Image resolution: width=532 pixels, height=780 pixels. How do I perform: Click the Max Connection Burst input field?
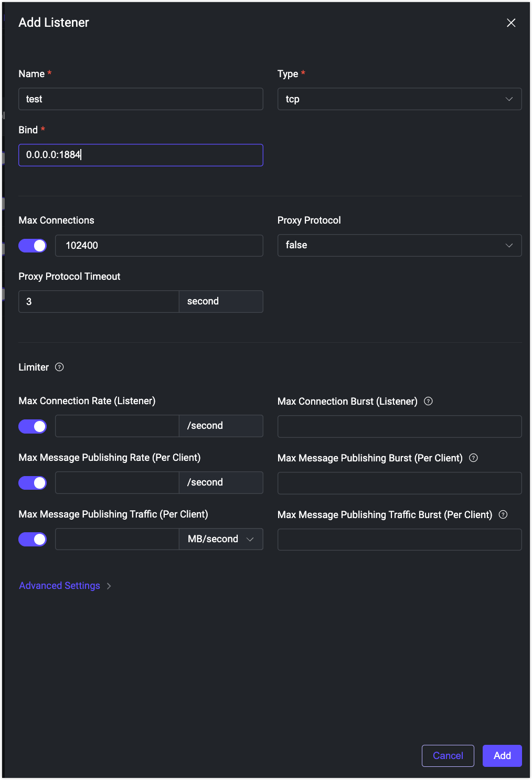[x=399, y=426]
